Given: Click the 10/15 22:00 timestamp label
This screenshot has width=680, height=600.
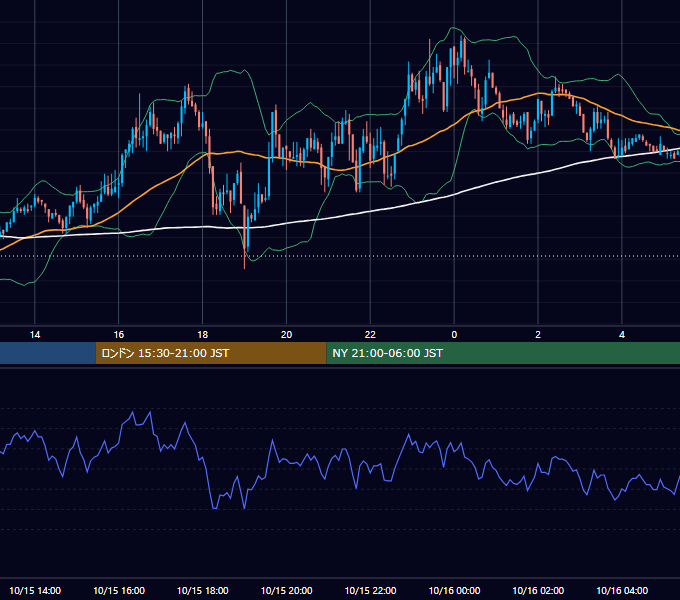Looking at the screenshot, I should pos(370,590).
